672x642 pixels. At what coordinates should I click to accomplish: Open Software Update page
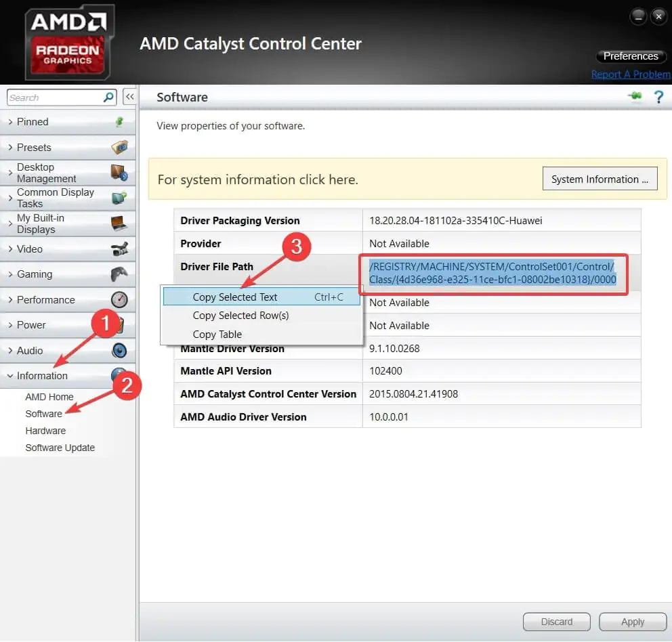pyautogui.click(x=60, y=448)
